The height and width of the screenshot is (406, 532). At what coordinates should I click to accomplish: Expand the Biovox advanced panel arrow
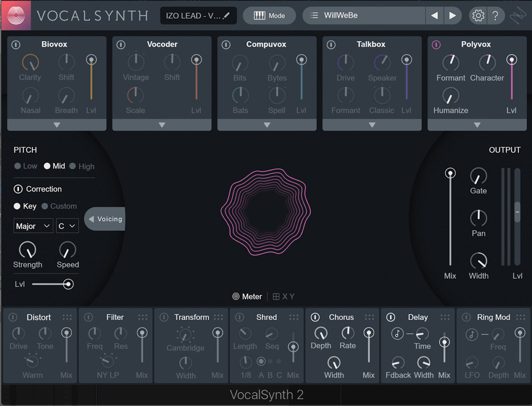coord(57,125)
